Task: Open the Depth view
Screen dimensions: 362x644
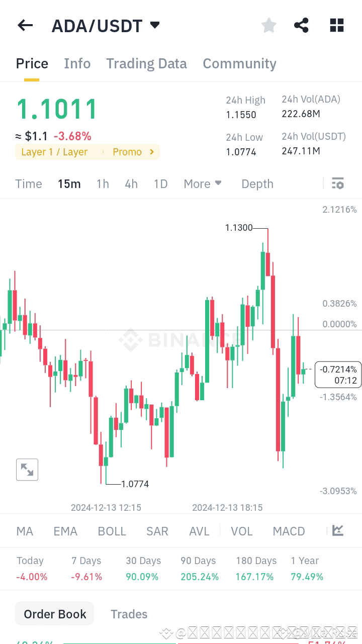Action: click(x=257, y=183)
